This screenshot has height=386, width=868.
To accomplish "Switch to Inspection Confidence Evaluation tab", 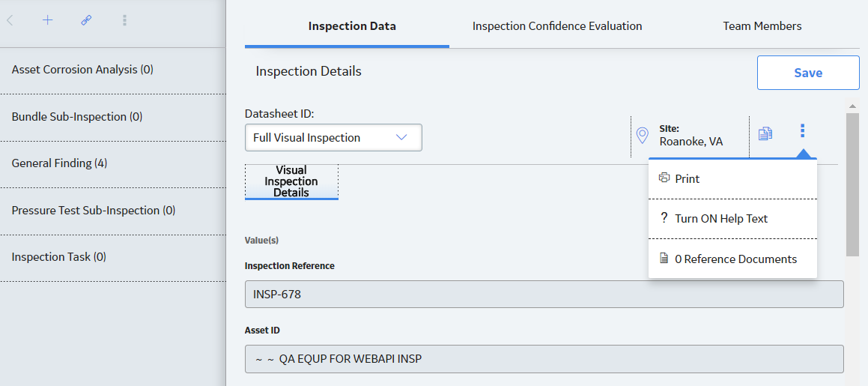I will coord(557,26).
